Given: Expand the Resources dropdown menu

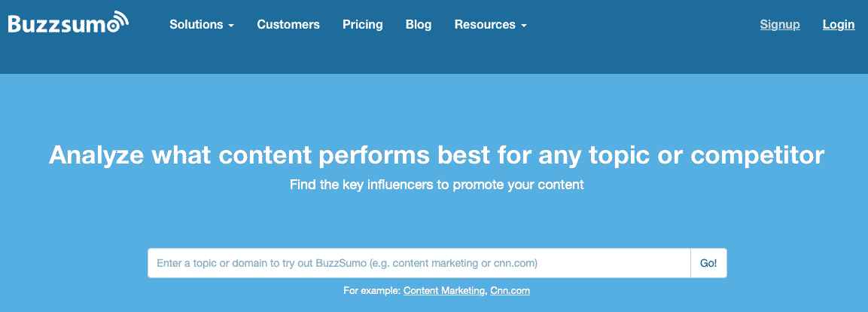Looking at the screenshot, I should [491, 25].
